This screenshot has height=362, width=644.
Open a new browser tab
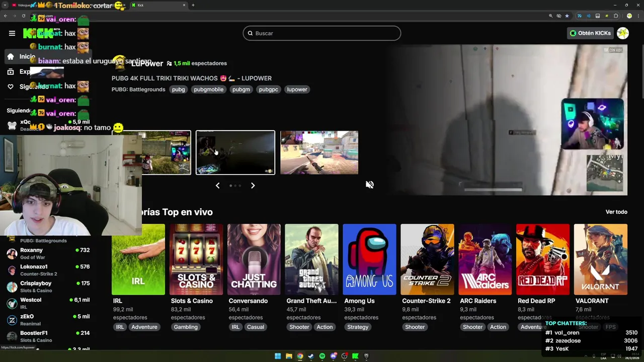(193, 5)
